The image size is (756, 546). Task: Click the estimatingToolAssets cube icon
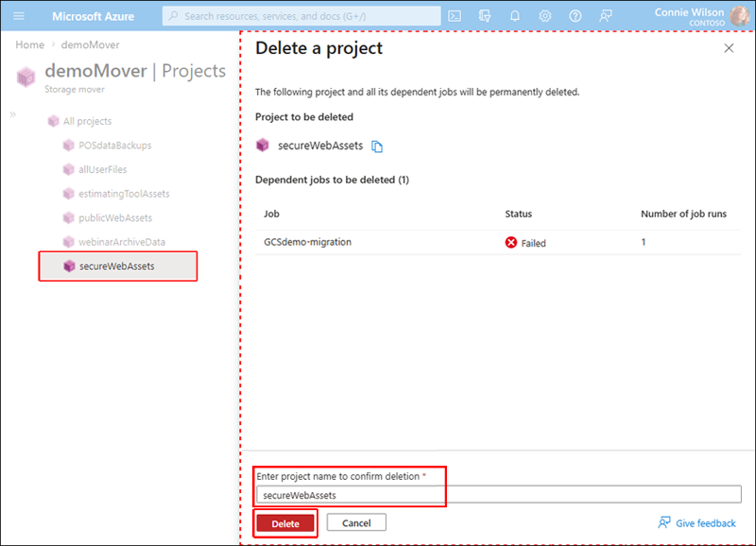[x=68, y=194]
